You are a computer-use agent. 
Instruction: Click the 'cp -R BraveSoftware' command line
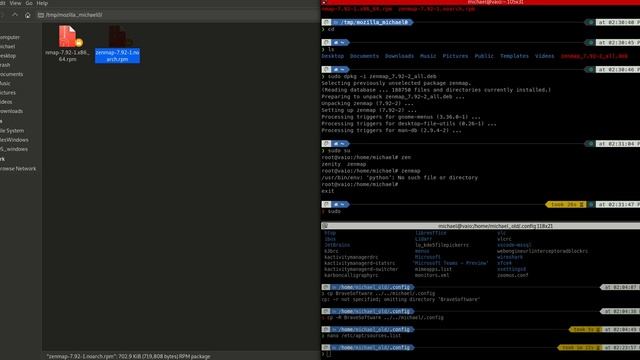click(x=385, y=318)
